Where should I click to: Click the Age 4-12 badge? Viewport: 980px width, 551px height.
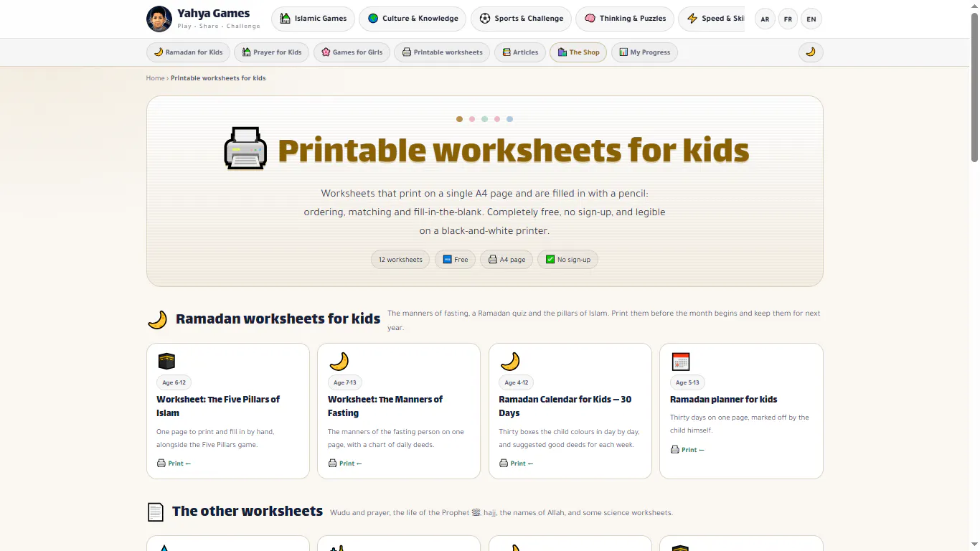coord(516,382)
